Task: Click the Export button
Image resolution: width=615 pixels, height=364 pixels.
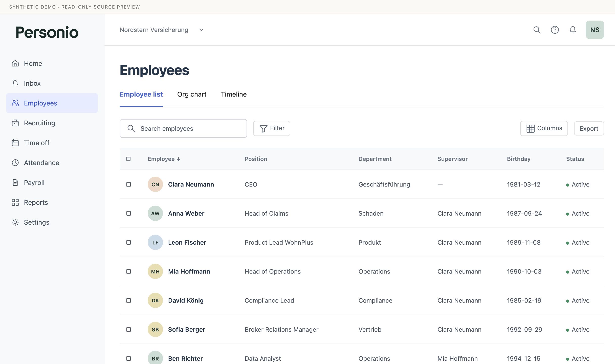Action: [589, 128]
